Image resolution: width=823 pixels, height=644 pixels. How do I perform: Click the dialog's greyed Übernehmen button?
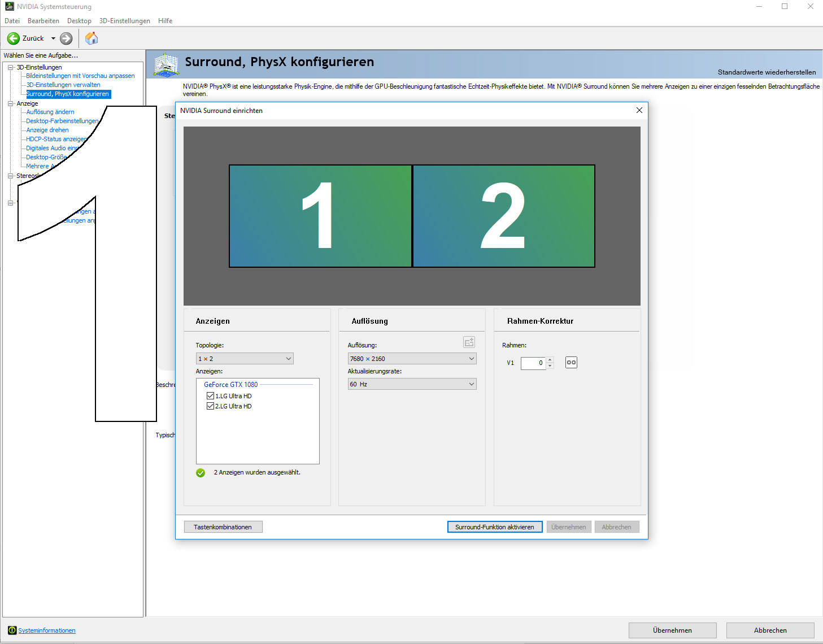[x=569, y=527]
